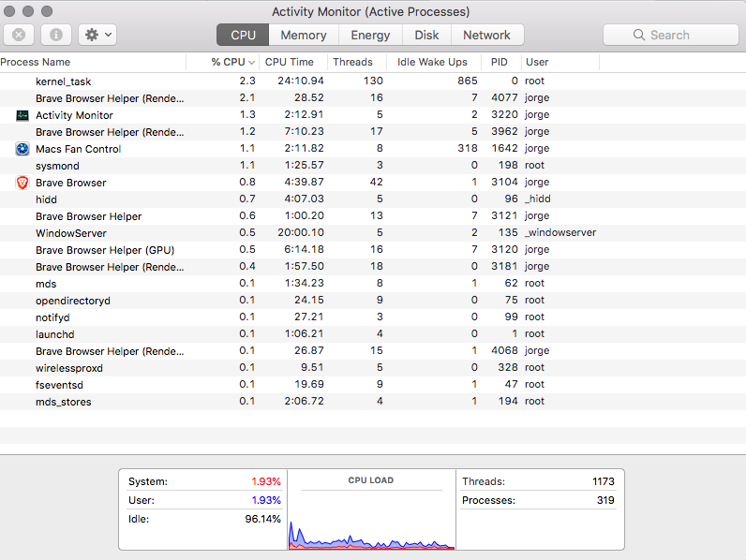Click the _windowserver user cell
Image resolution: width=746 pixels, height=560 pixels.
click(x=560, y=232)
